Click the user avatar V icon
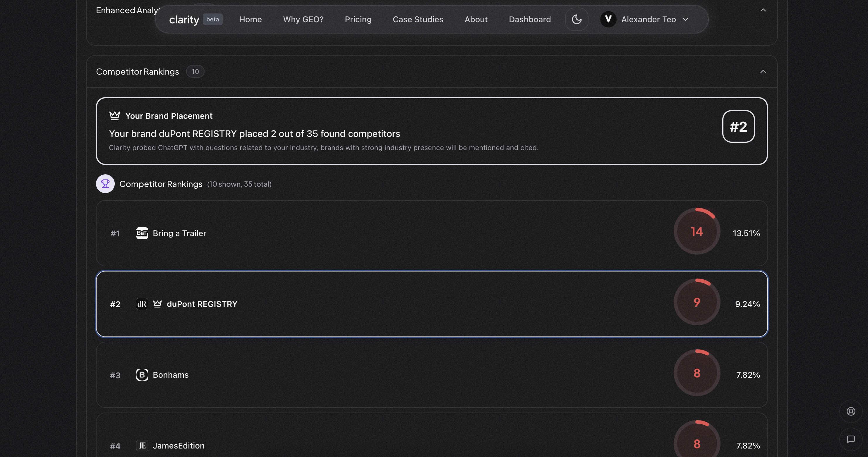Screen dimensions: 868x457 (x=608, y=19)
